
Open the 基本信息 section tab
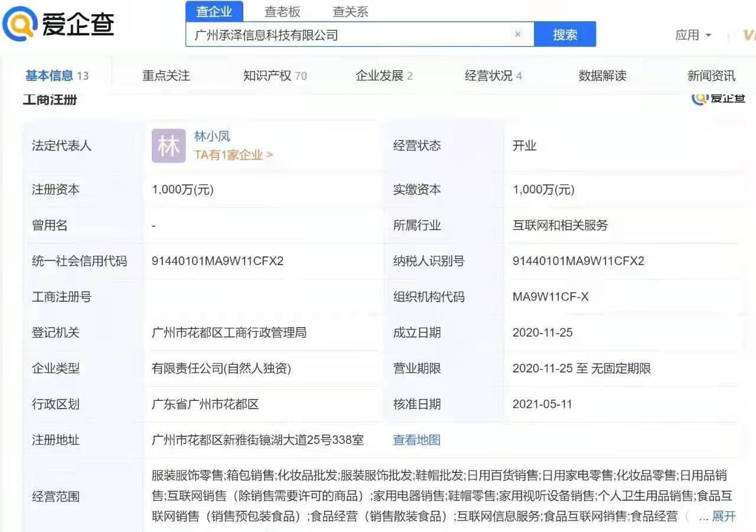[57, 76]
